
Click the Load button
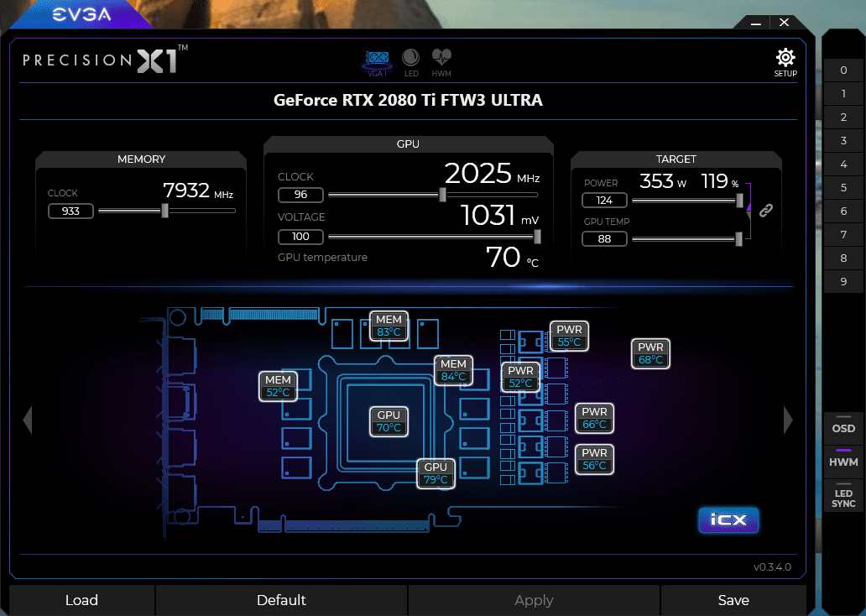tap(81, 600)
